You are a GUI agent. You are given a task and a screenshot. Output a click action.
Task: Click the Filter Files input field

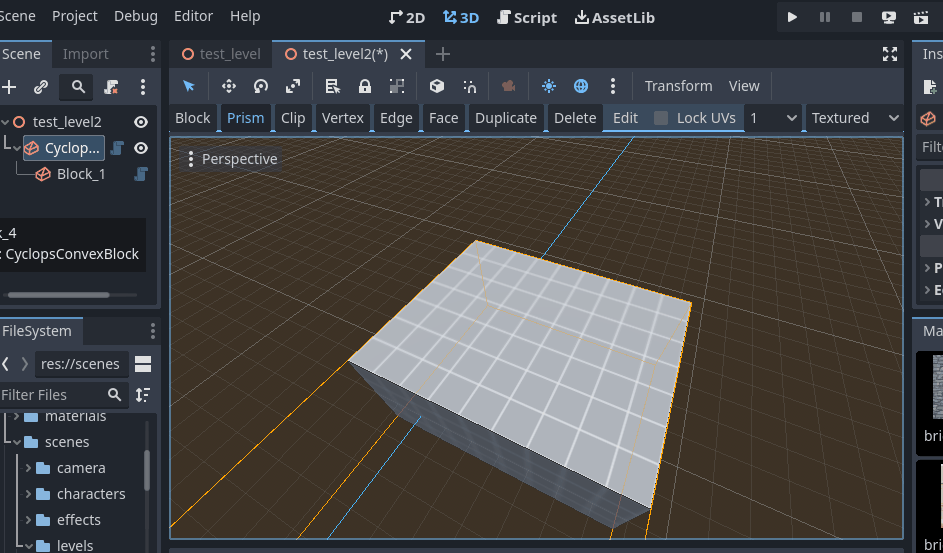pos(64,395)
